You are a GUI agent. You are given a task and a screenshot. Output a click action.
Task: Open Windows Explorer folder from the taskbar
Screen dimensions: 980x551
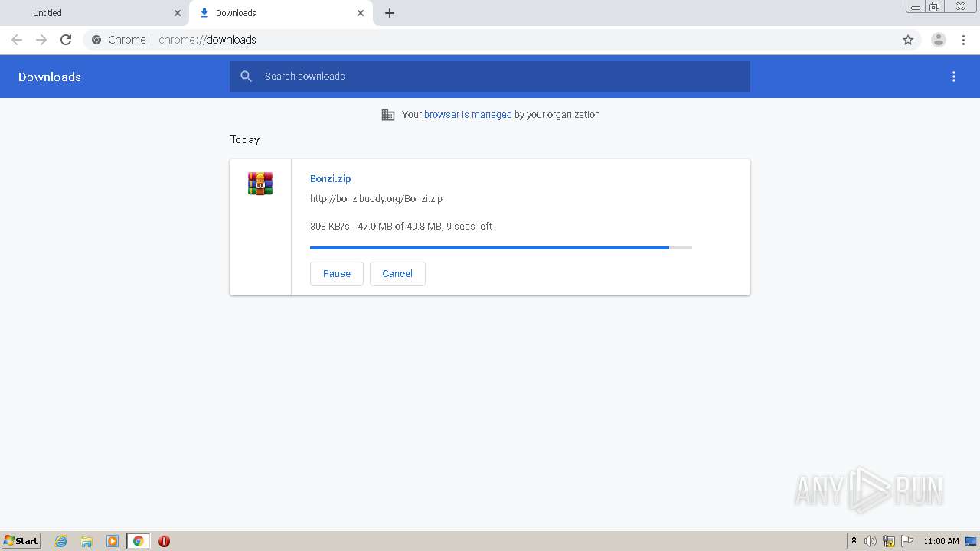[x=87, y=541]
